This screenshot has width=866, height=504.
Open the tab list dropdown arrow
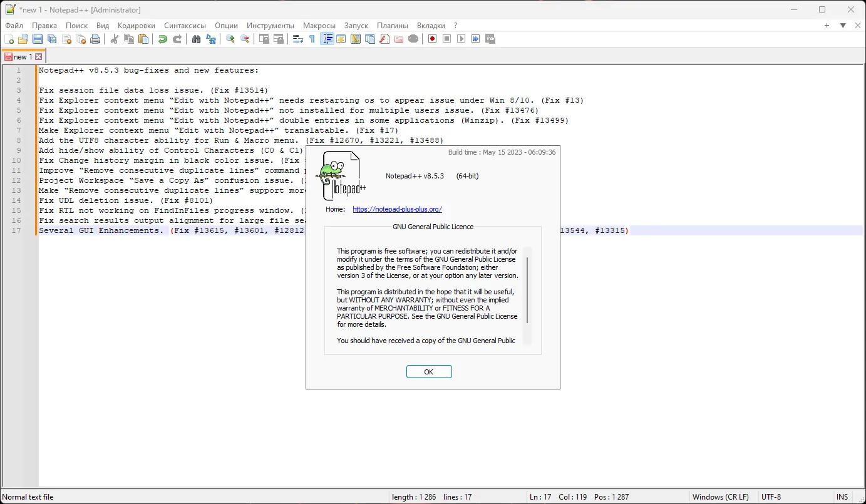coord(842,26)
